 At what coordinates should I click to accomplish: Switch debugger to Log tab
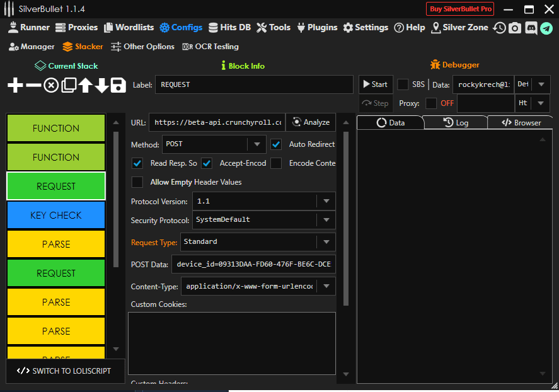coord(456,123)
